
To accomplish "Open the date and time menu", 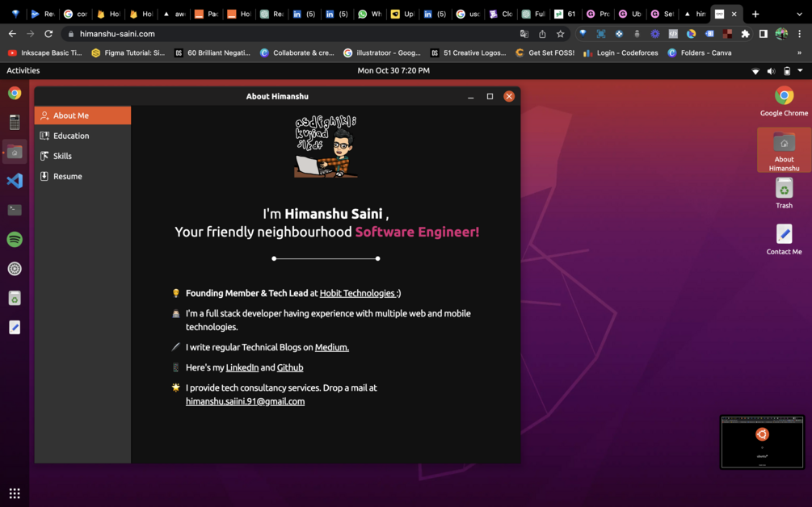I will coord(393,70).
